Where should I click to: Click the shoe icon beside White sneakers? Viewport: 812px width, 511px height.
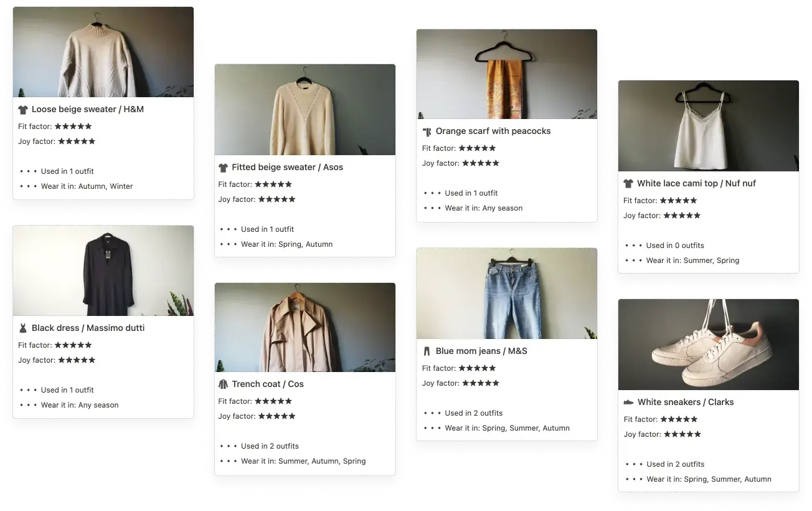pos(628,403)
